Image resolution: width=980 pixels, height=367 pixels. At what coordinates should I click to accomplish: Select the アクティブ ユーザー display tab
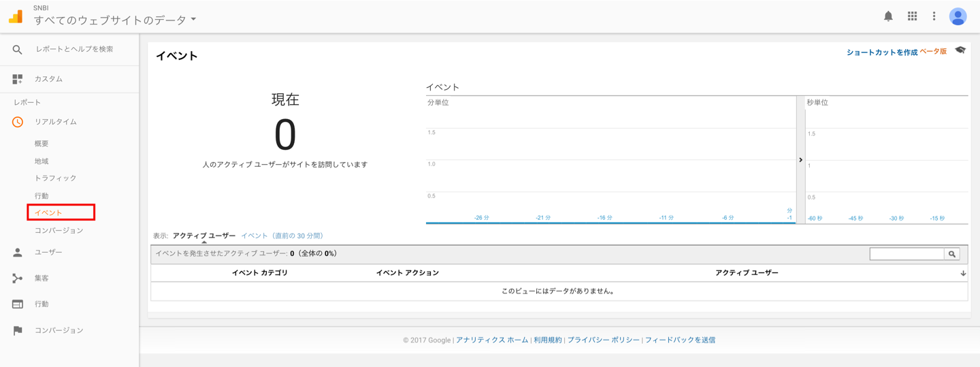tap(203, 236)
